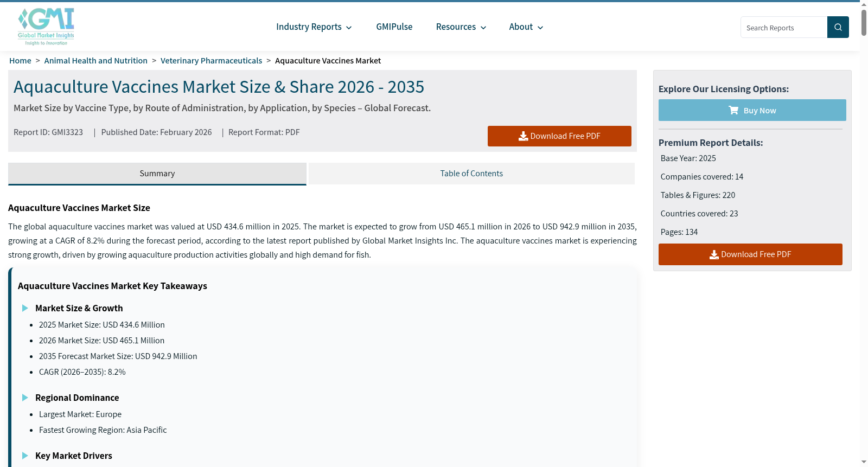This screenshot has width=868, height=467.
Task: Focus the Search Reports input field
Action: tap(784, 27)
